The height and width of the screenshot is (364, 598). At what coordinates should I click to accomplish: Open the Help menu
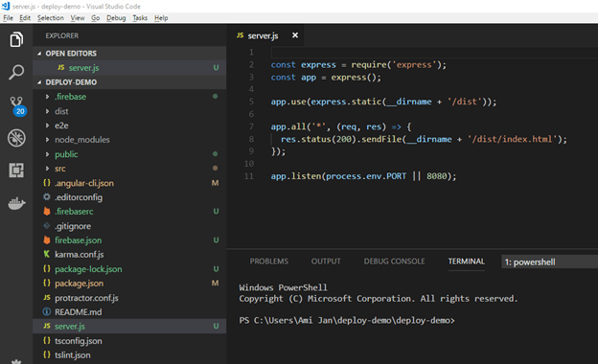pyautogui.click(x=161, y=18)
